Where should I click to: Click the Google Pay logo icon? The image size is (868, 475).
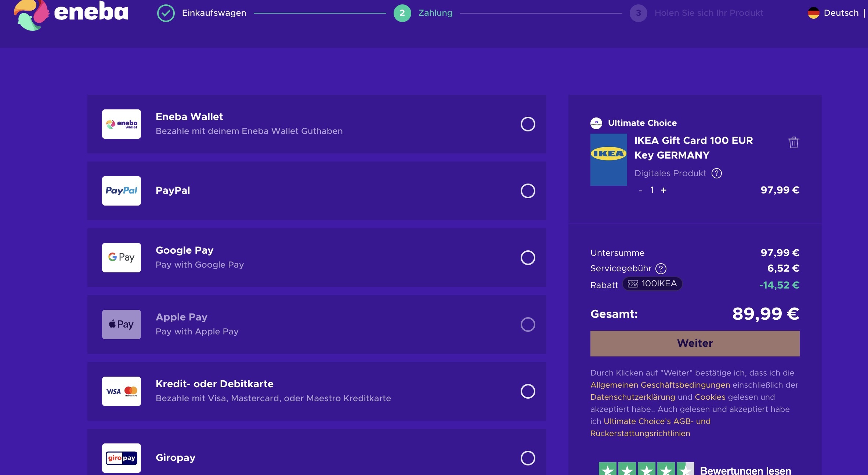122,258
